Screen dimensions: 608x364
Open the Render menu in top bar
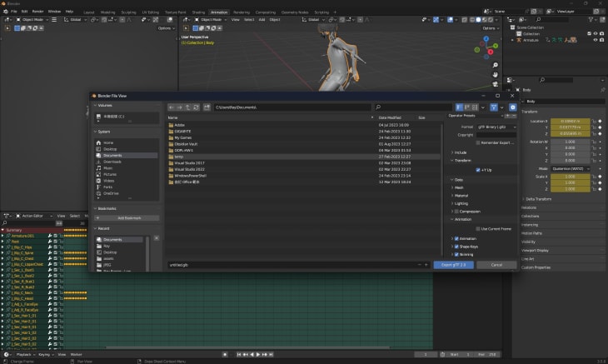[37, 11]
